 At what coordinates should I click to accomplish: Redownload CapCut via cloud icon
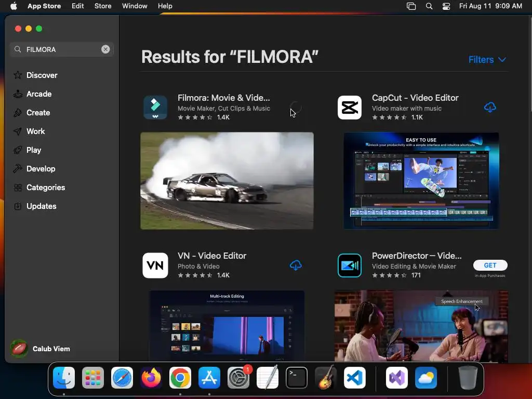pos(490,107)
